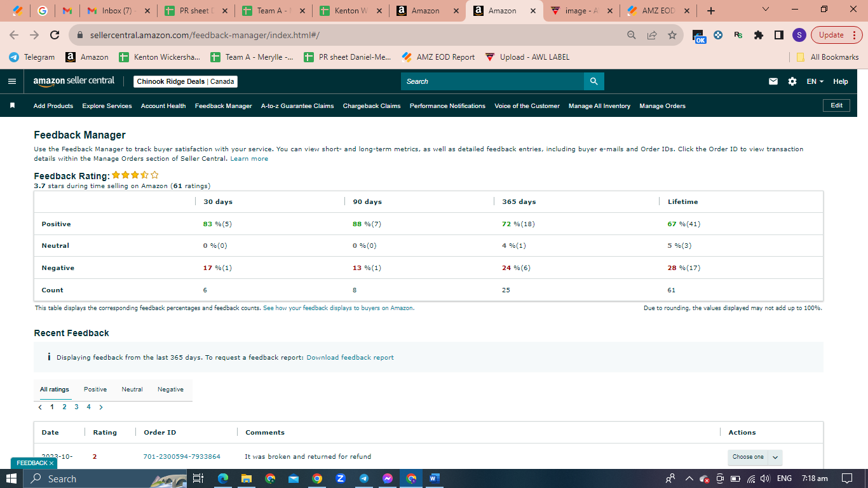Click the Chinook Ridge Deals Canada account switcher
The height and width of the screenshot is (488, 868).
(186, 81)
